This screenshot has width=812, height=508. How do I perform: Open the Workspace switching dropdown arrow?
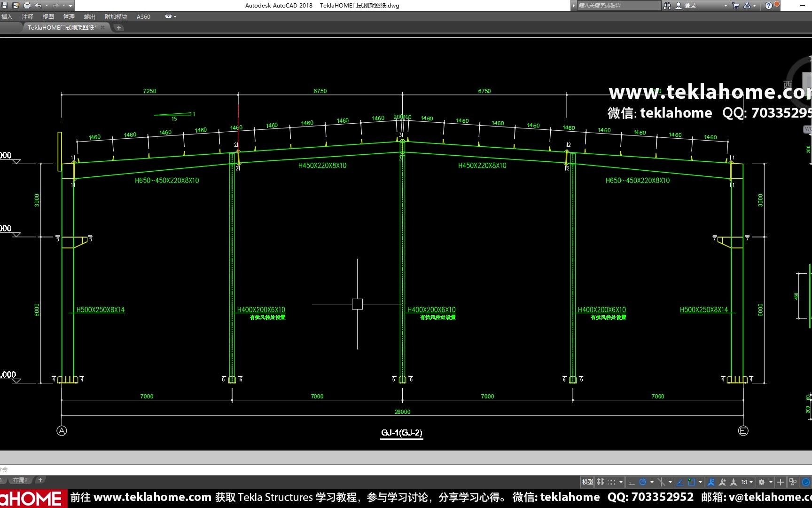(771, 482)
